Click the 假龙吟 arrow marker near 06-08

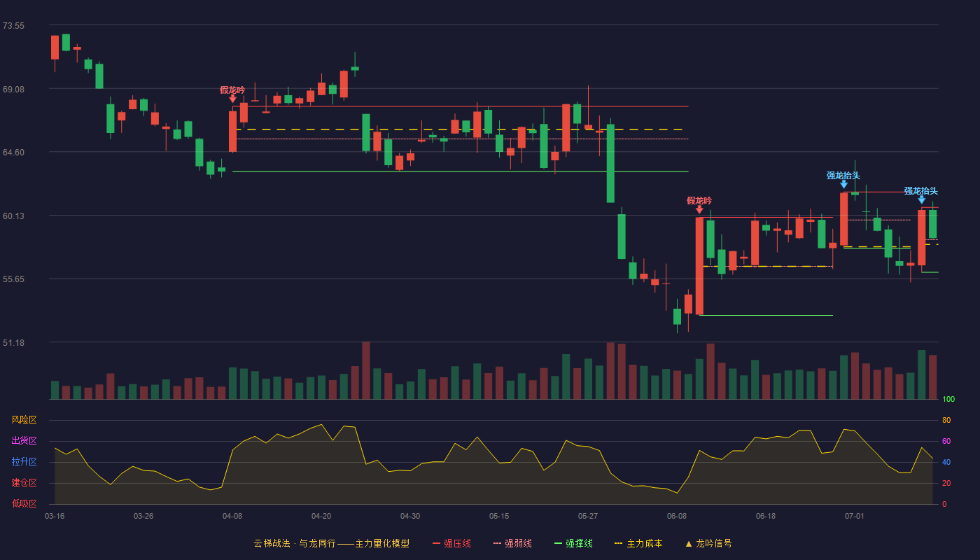(699, 209)
